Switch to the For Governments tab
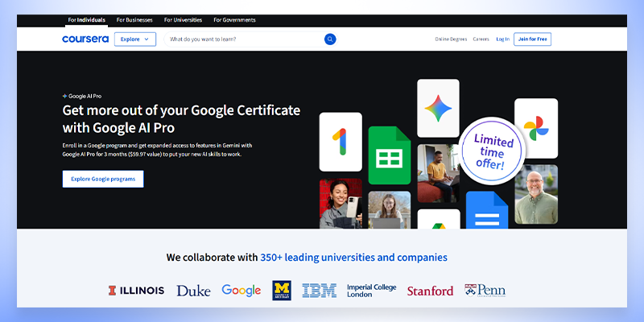 [234, 19]
